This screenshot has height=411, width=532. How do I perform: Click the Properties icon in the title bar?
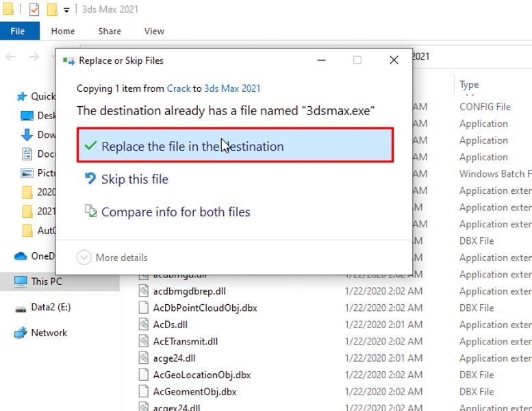[34, 10]
